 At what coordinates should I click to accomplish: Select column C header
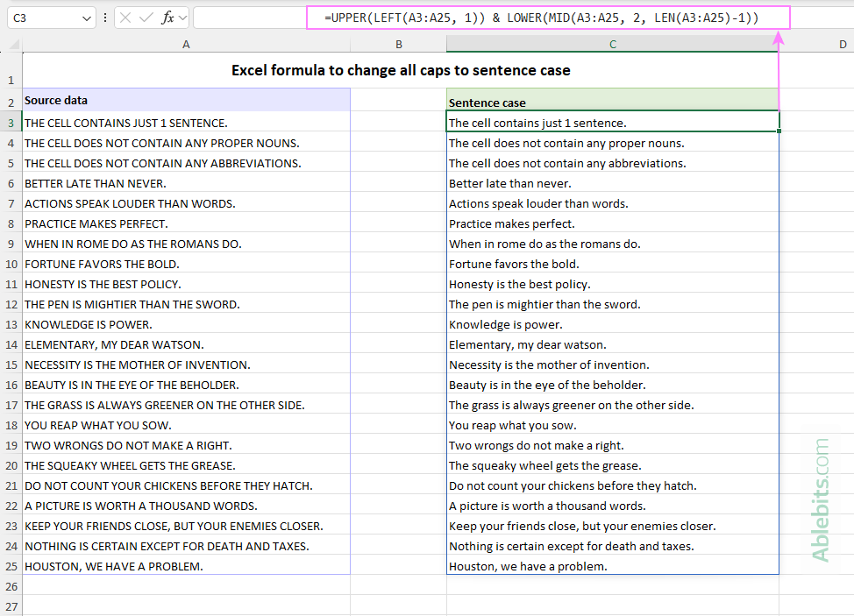613,45
